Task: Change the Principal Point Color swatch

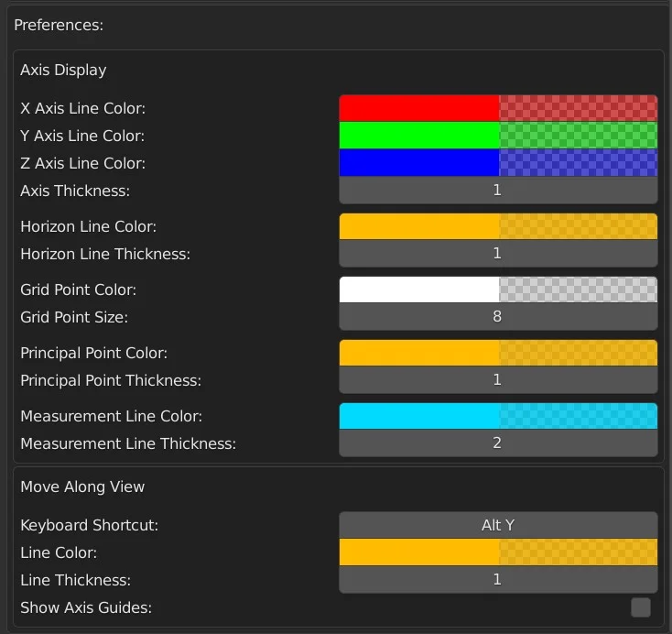Action: click(x=498, y=353)
